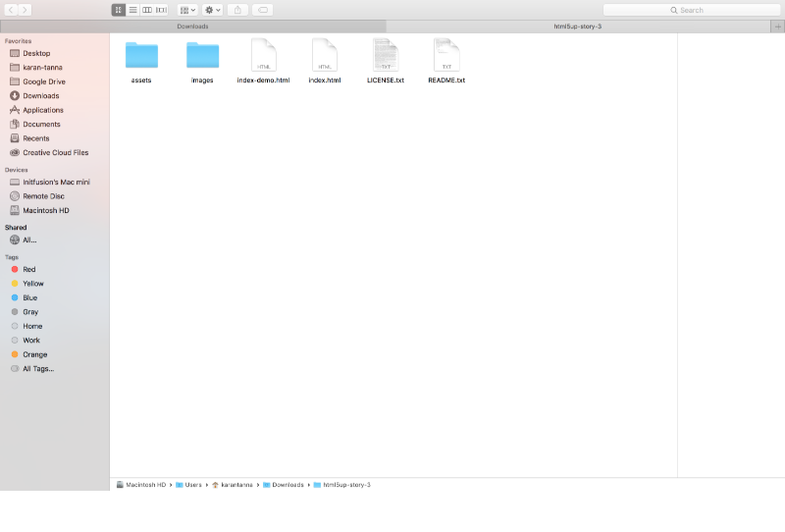The width and height of the screenshot is (785, 532).
Task: Open the item arrangement dropdown
Action: point(187,10)
